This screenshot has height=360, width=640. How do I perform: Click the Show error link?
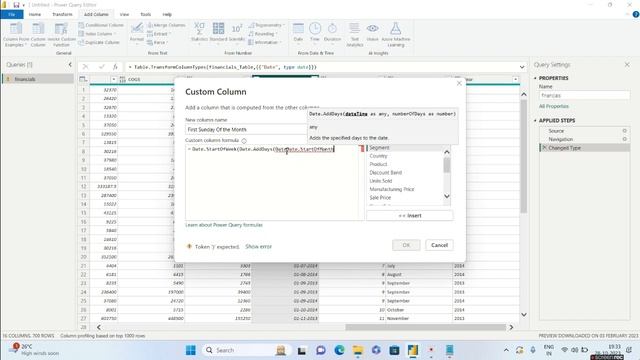258,247
